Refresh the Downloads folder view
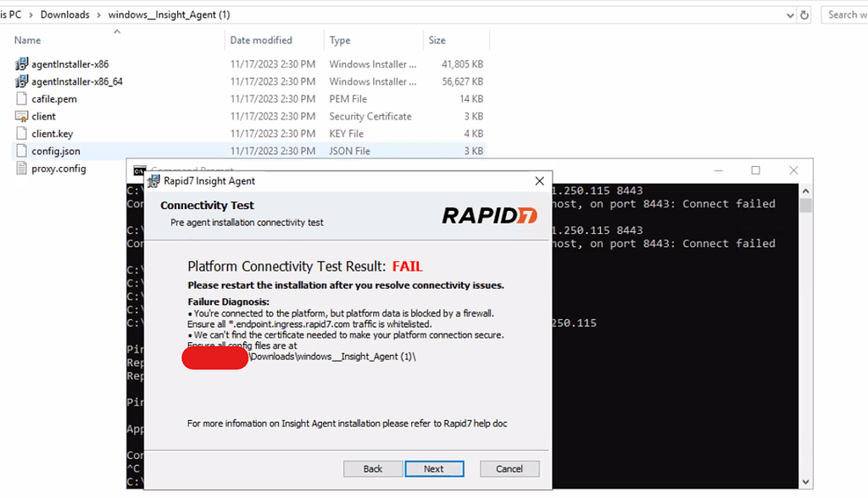The width and height of the screenshot is (868, 498). tap(804, 14)
